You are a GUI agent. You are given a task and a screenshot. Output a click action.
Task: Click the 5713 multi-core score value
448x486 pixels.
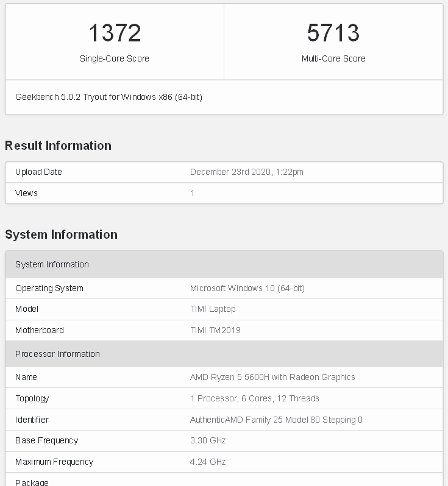(333, 33)
